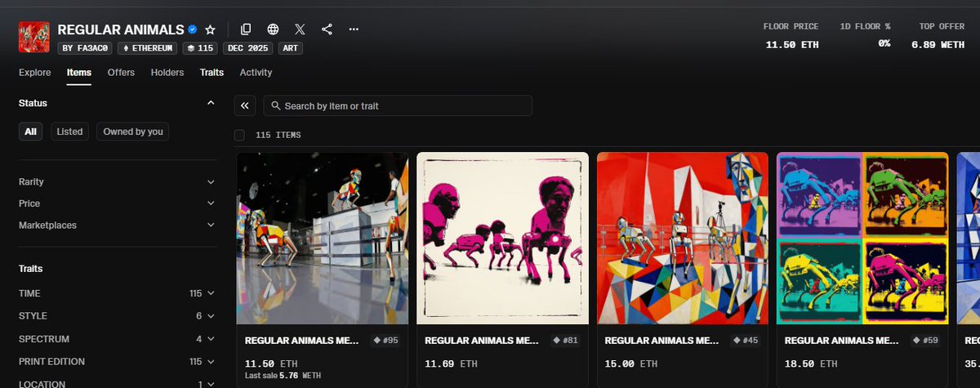Click the 18.50 ETH price on item #59
The height and width of the screenshot is (388, 980).
tap(812, 363)
